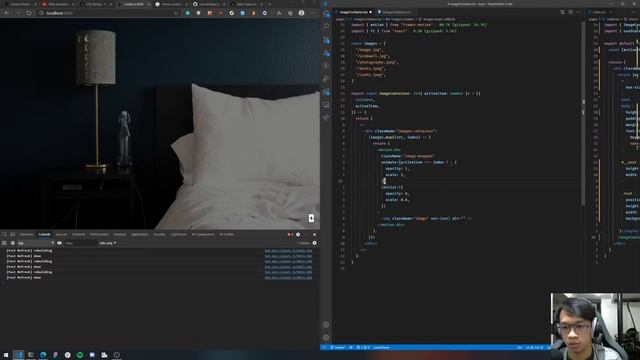Image resolution: width=640 pixels, height=360 pixels.
Task: Open the browser profile avatar
Action: coord(301,13)
